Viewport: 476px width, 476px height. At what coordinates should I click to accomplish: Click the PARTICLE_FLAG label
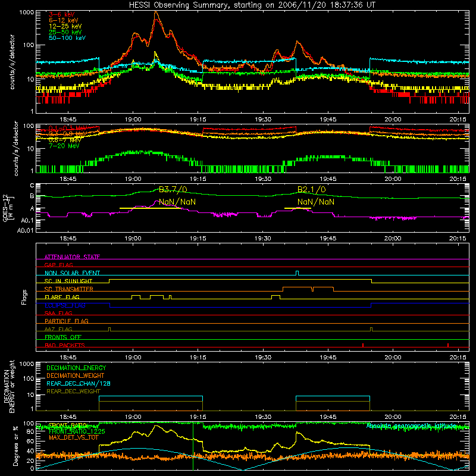[x=67, y=321]
